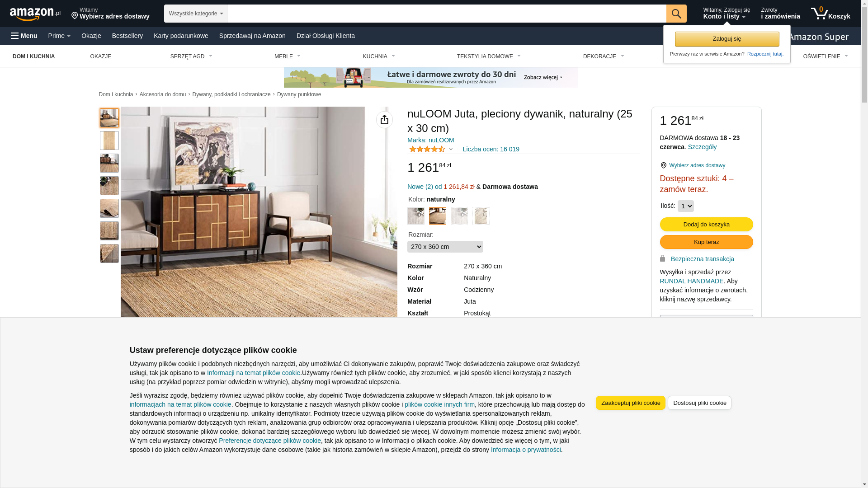This screenshot has width=868, height=488.
Task: Click into the search input field
Action: [447, 14]
